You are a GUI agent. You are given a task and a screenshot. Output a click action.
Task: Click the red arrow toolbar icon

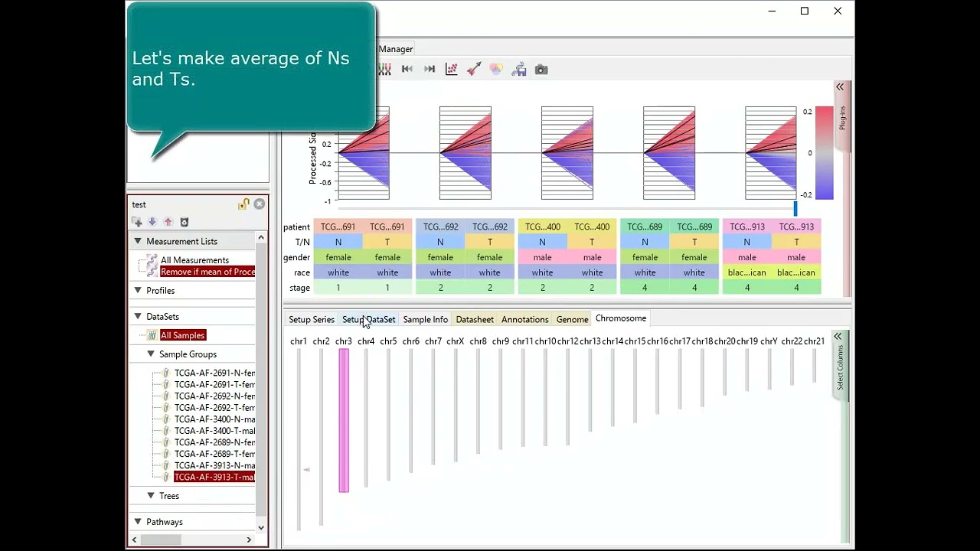[x=474, y=70]
